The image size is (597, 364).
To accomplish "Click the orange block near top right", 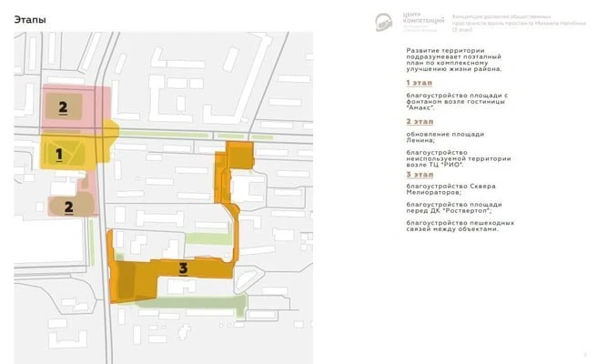I will tap(240, 155).
